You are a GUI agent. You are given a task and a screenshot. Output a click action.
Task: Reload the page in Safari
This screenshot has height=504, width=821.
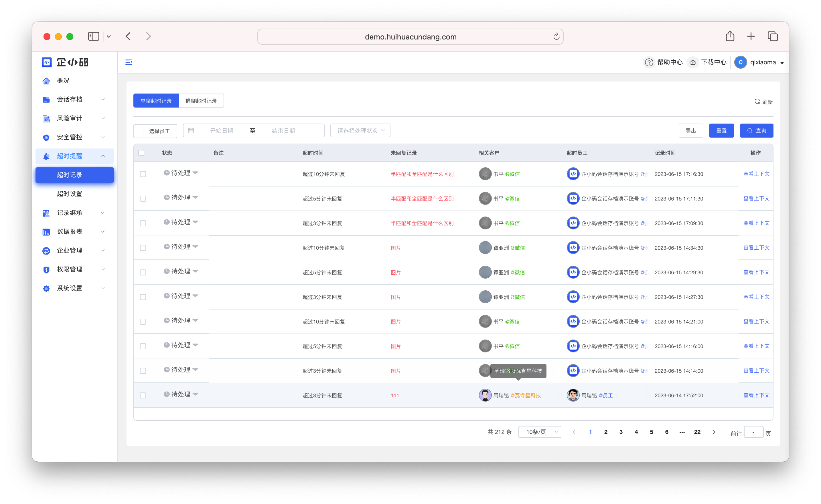click(556, 36)
